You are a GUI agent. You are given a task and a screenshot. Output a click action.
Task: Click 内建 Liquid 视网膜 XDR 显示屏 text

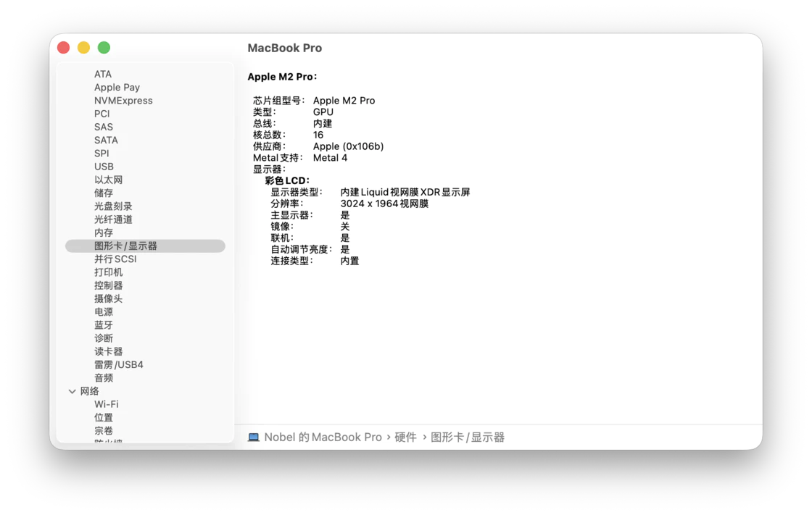(405, 192)
